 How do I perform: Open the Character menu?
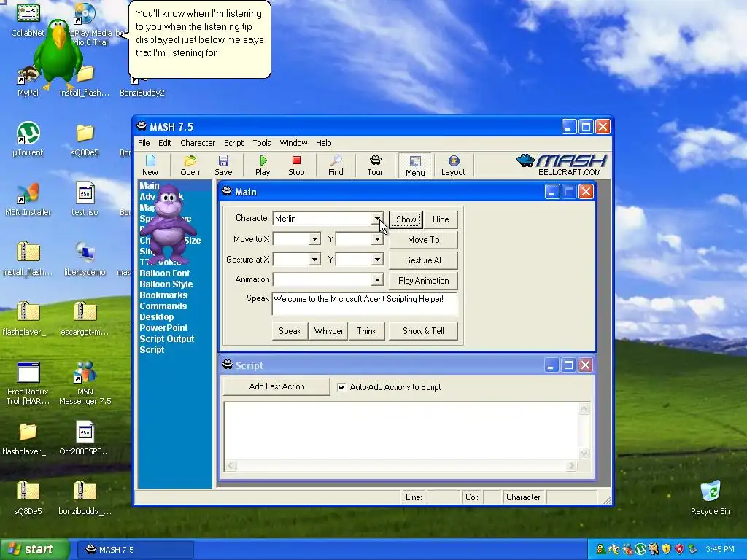pos(198,143)
